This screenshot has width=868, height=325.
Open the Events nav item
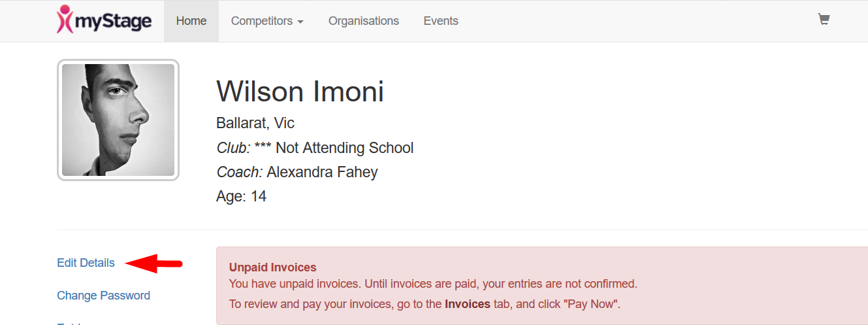441,21
